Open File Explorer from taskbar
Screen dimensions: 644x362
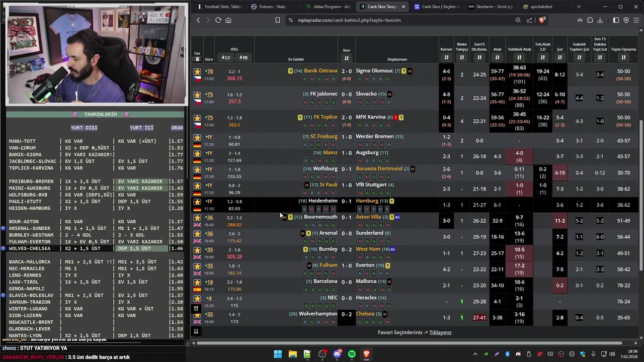tap(292, 354)
